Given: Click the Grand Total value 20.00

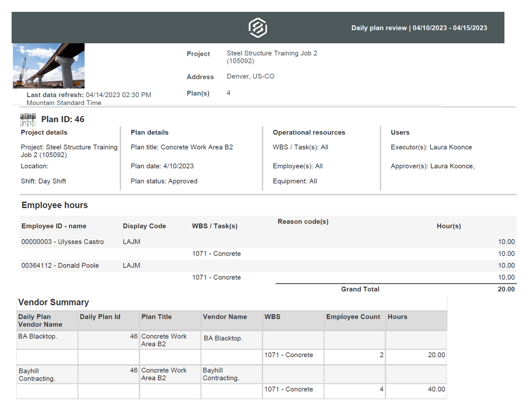Looking at the screenshot, I should pyautogui.click(x=506, y=289).
